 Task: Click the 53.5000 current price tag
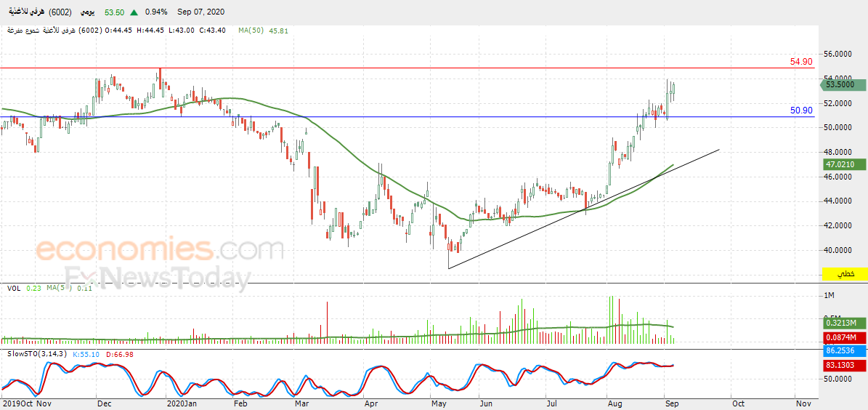tap(839, 85)
